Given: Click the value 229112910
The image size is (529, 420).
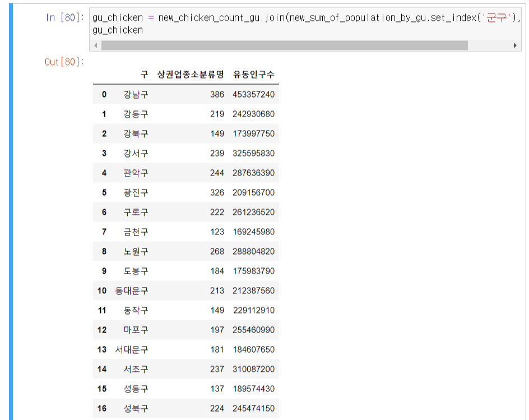Looking at the screenshot, I should point(253,310).
